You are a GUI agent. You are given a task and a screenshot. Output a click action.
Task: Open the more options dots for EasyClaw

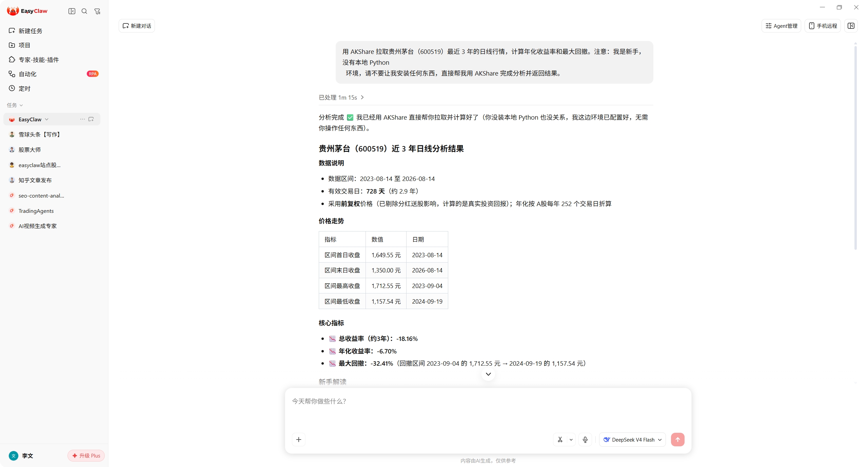tap(82, 119)
